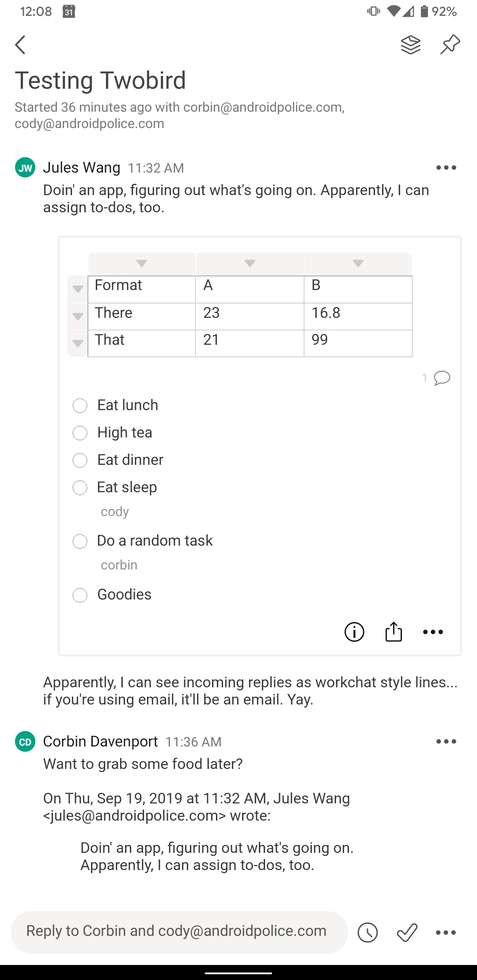477x980 pixels.
Task: Open the overflow menu for Jules Wang's message
Action: (x=446, y=167)
